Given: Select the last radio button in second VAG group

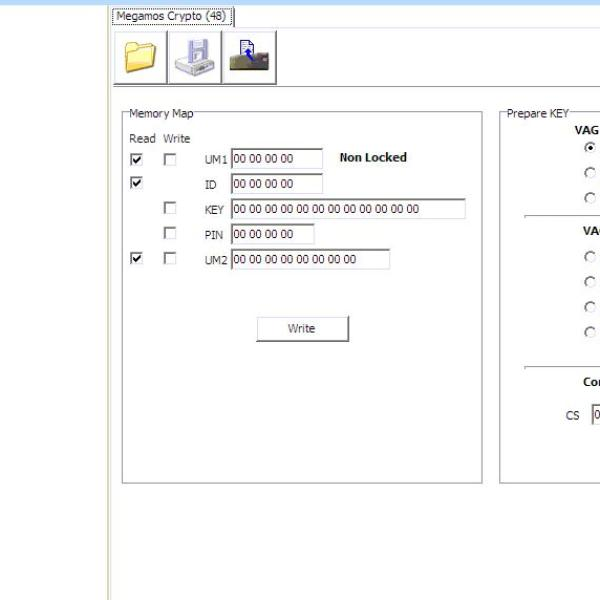Looking at the screenshot, I should 590,332.
